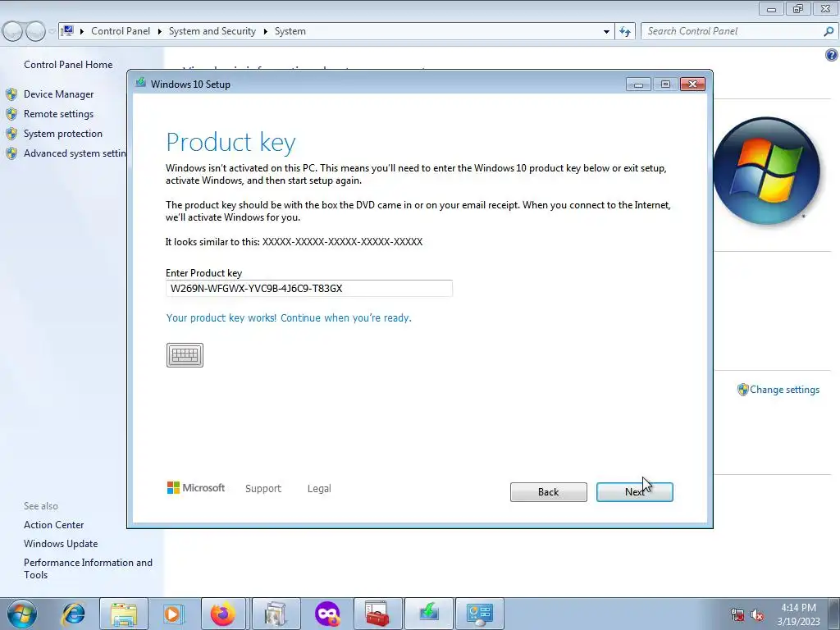
Task: Open System protection in Control Panel sidebar
Action: tap(62, 134)
